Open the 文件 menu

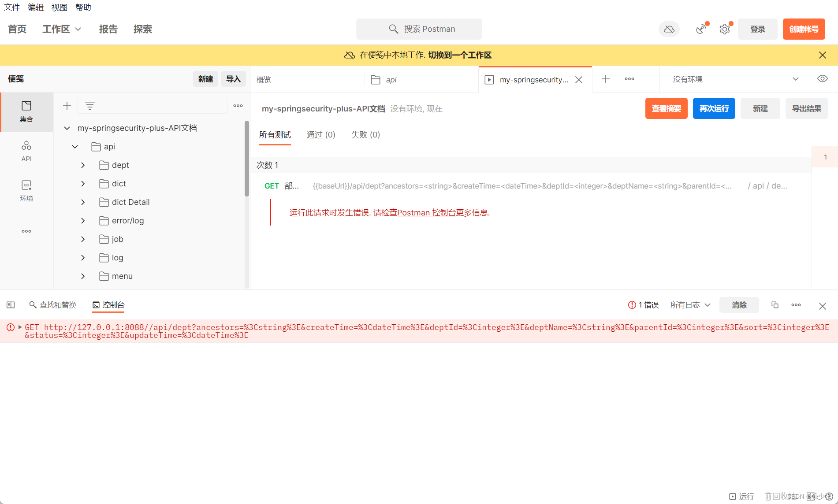click(12, 7)
